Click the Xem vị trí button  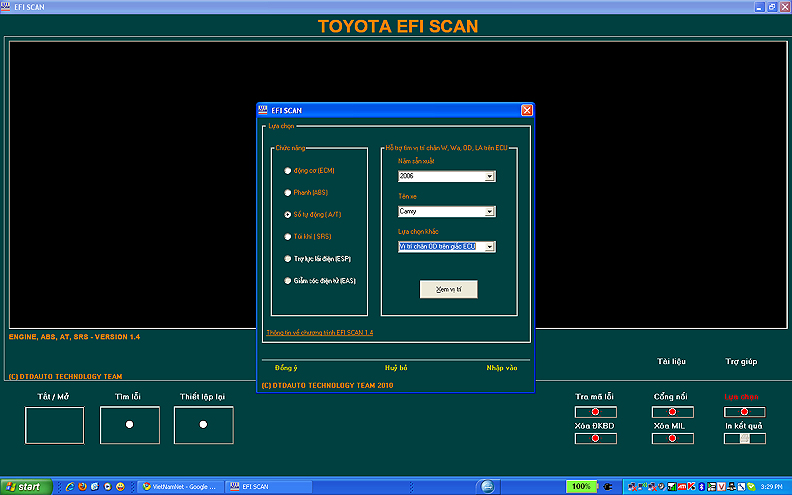(x=449, y=289)
